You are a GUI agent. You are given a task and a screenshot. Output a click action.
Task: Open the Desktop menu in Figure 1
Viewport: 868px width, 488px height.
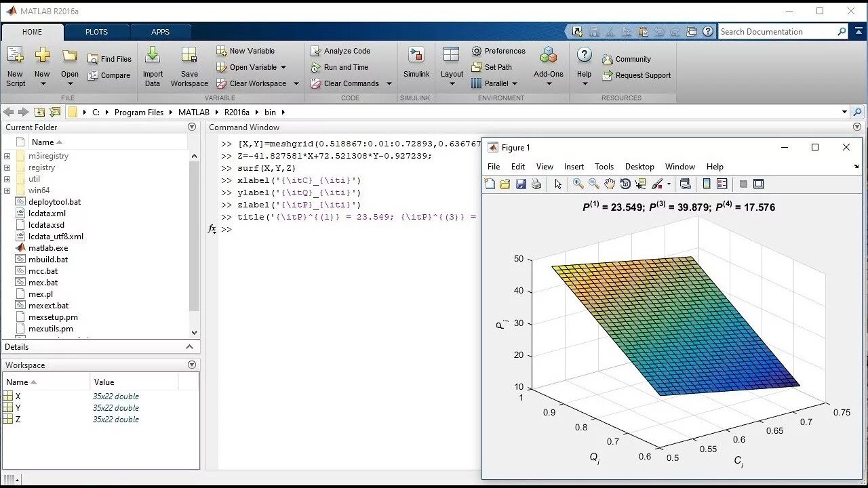pyautogui.click(x=639, y=167)
